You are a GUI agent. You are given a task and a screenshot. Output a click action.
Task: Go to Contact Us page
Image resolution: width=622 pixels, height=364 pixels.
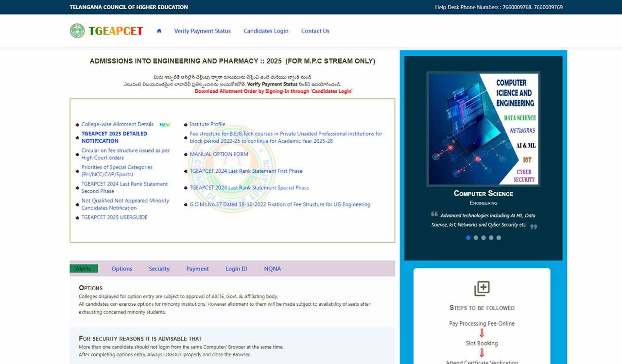pos(315,31)
